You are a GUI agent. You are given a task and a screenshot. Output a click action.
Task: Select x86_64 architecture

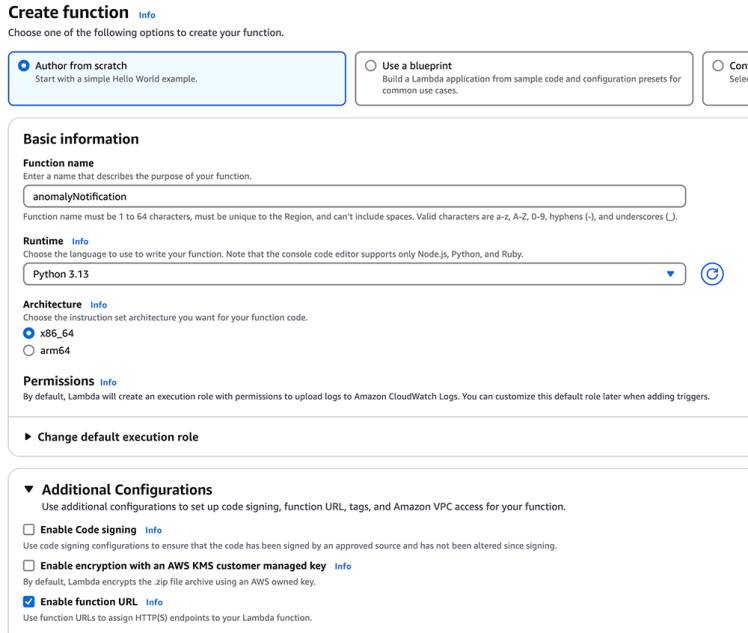29,333
